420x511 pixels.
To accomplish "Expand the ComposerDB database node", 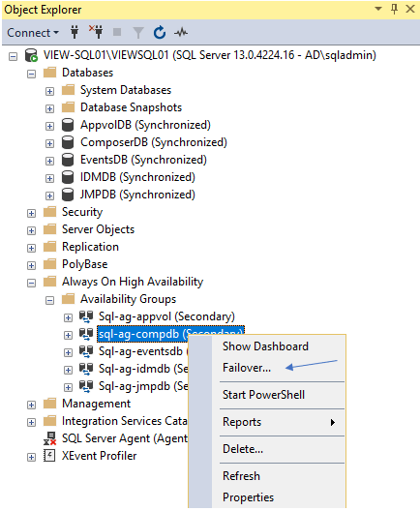I will [x=49, y=143].
